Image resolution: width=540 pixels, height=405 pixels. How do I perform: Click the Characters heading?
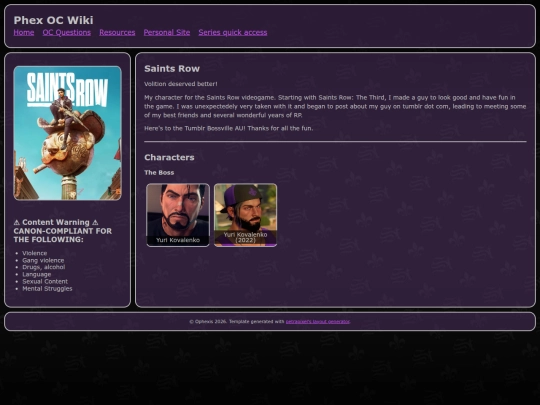coord(169,157)
